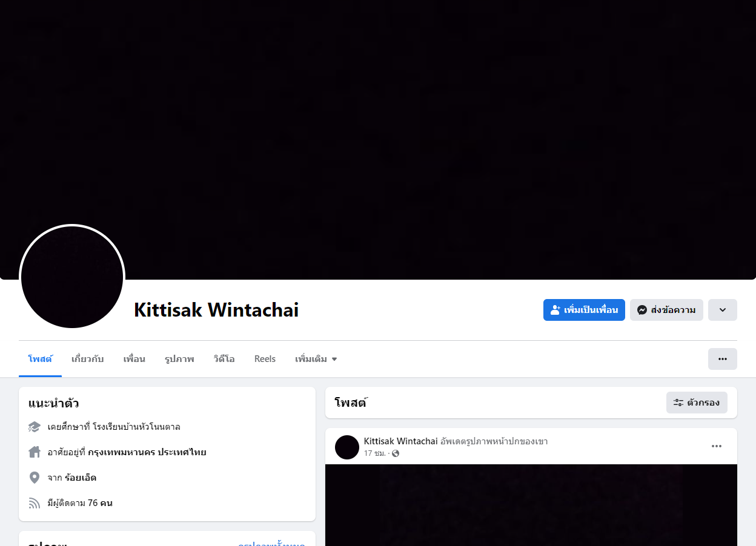
Task: Click the house icon next to กรุงเทพมหานคร
Action: [x=35, y=452]
